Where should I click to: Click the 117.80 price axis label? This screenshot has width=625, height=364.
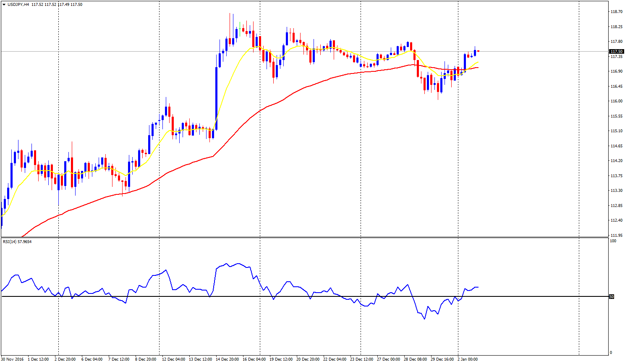[x=617, y=42]
